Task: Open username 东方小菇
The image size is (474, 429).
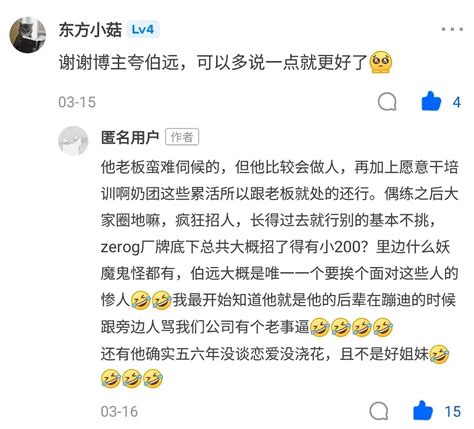Action: tap(90, 30)
